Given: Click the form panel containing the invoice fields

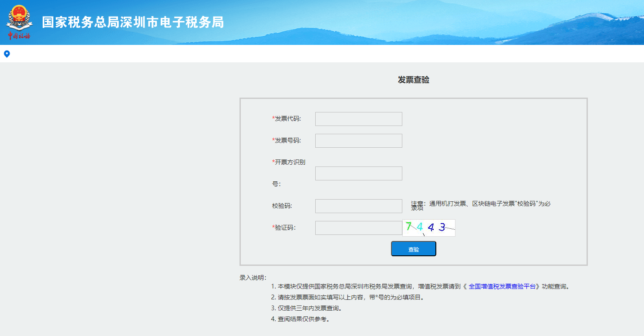Looking at the screenshot, I should click(414, 181).
